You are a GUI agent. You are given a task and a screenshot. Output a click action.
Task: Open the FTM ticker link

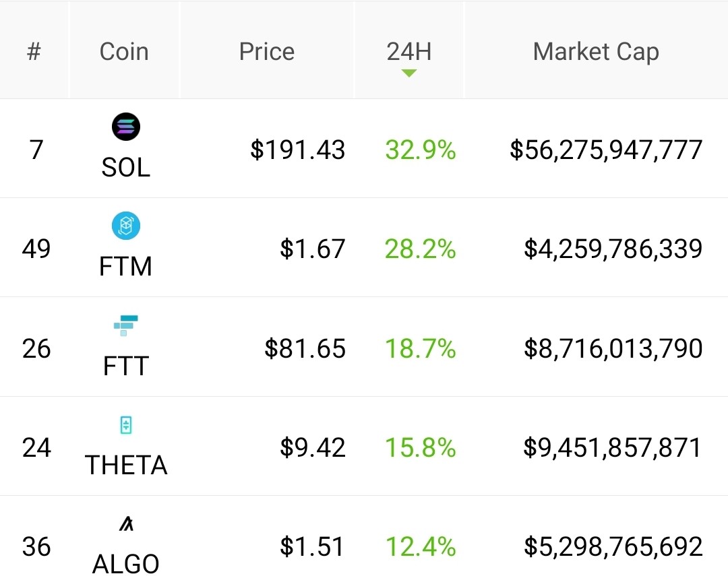click(126, 266)
